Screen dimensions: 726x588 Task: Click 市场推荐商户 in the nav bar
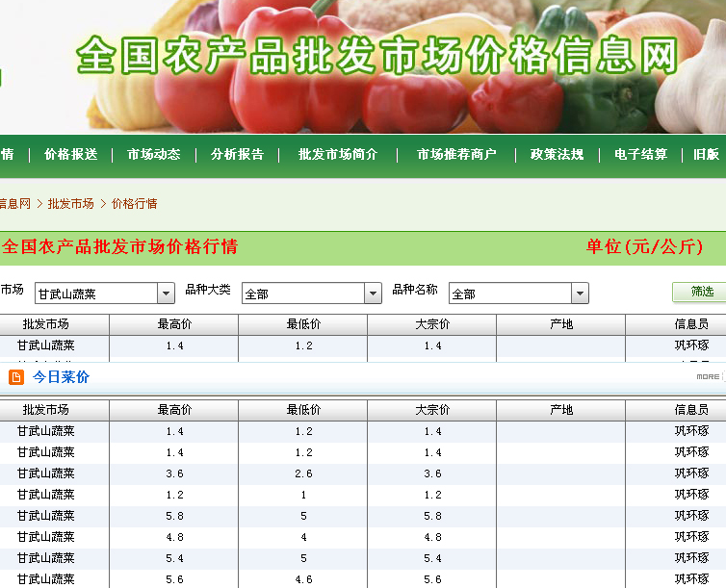point(456,155)
